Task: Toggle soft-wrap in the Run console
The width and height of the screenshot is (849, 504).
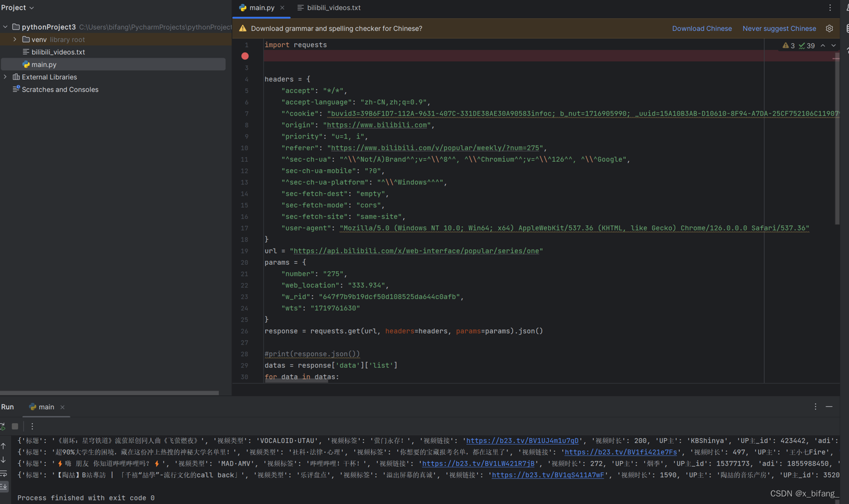Action: click(x=3, y=473)
